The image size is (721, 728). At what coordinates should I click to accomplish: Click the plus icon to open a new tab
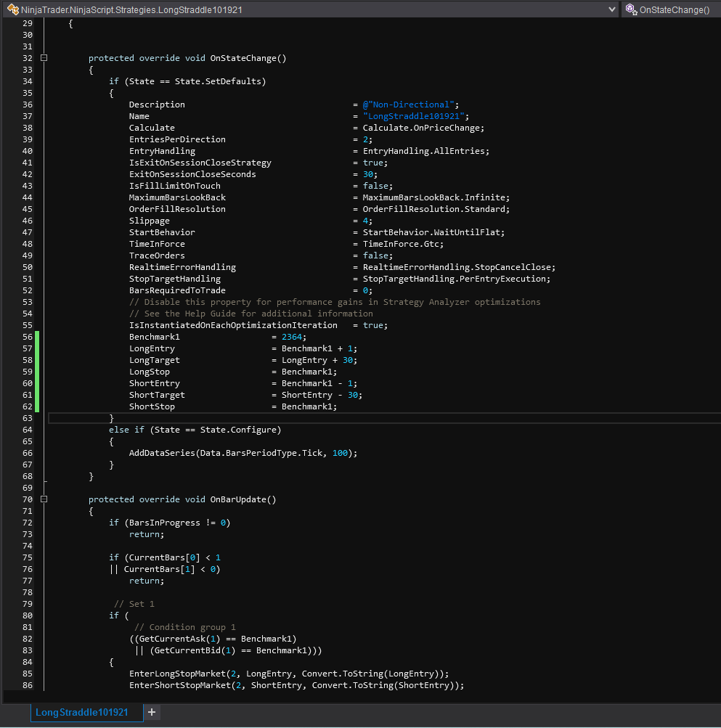(152, 713)
